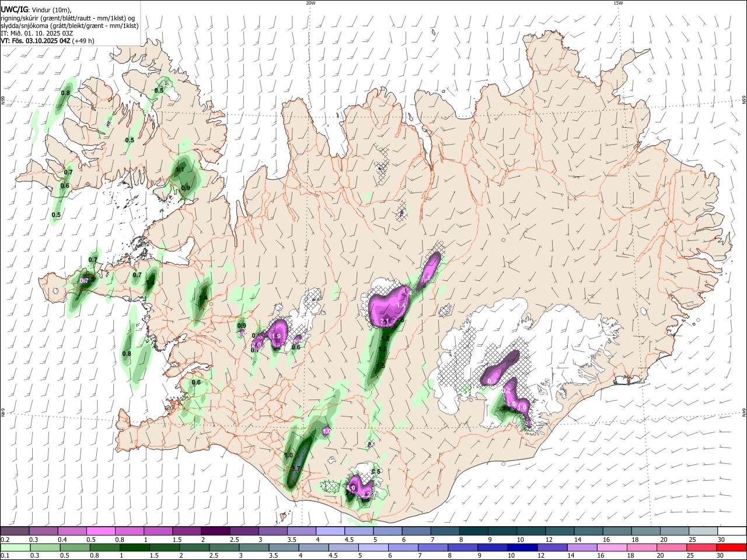
Task: Click the 'UWC/IG' title text
Action: coord(13,9)
